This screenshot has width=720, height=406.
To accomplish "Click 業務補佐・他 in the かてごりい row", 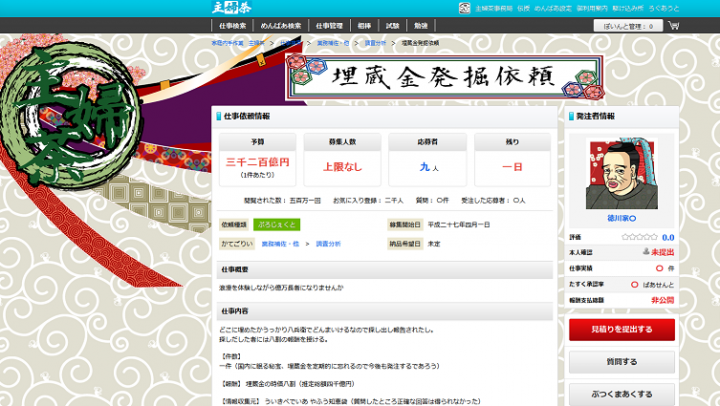I will coord(280,244).
